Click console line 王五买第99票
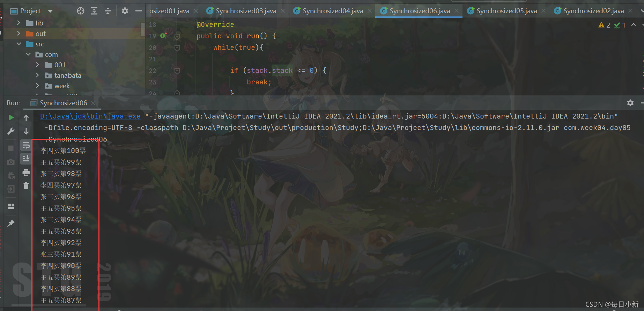Viewport: 644px width, 311px height. pyautogui.click(x=61, y=162)
